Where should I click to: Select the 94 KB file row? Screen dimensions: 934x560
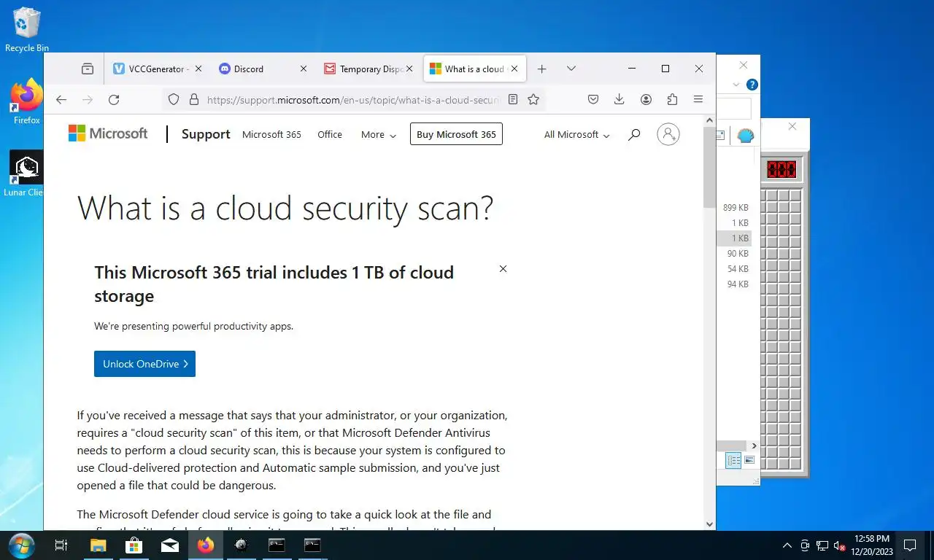[734, 284]
